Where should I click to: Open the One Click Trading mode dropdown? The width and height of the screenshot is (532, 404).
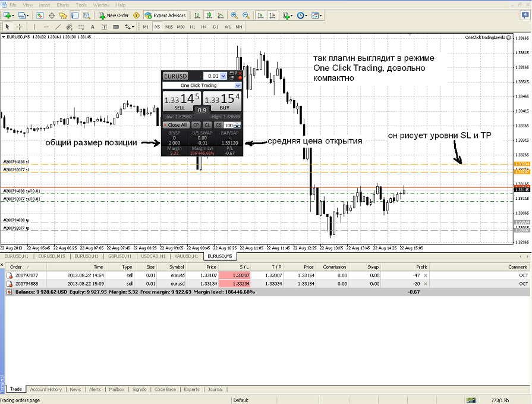pos(238,86)
